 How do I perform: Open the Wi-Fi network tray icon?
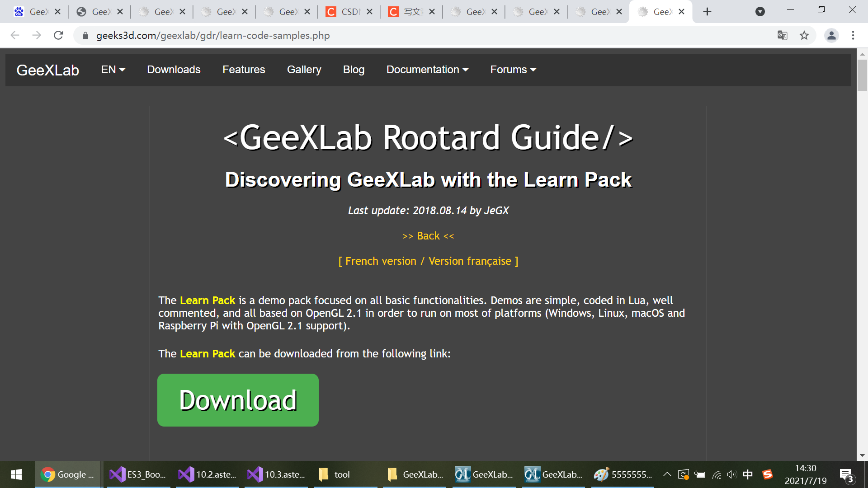[717, 474]
